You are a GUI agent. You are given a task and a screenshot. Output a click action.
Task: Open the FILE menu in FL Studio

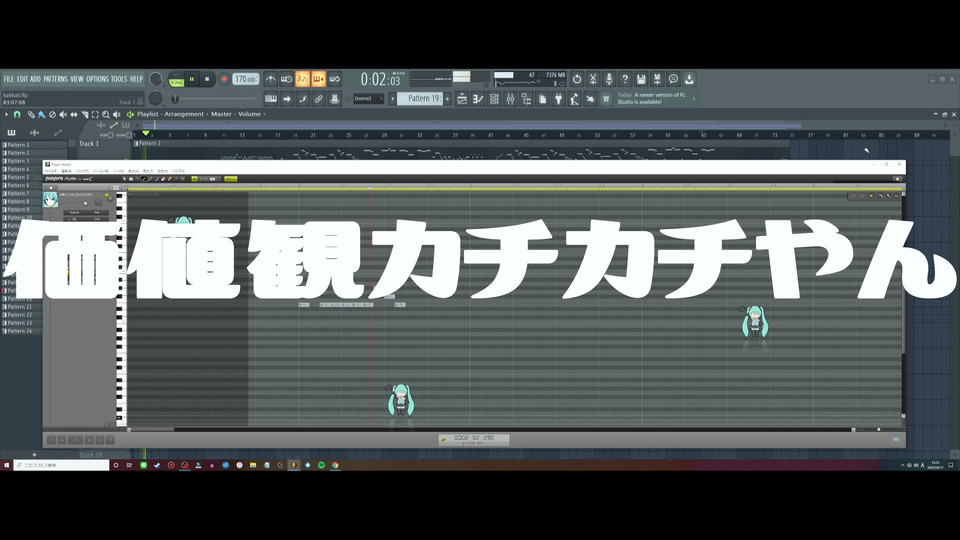click(x=9, y=79)
